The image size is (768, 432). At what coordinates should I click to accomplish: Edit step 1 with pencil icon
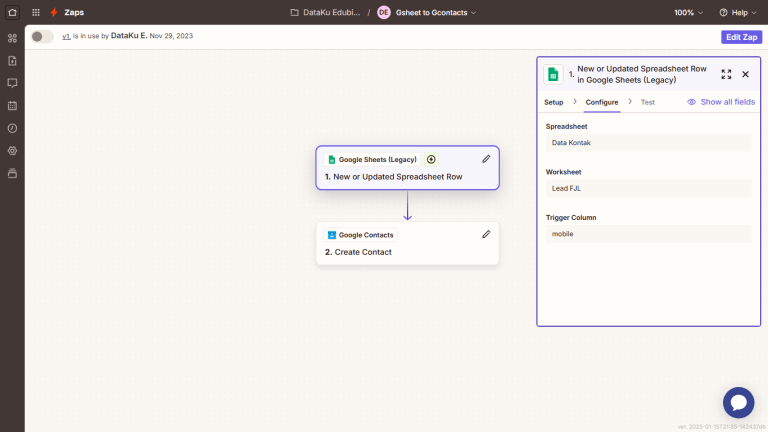pyautogui.click(x=486, y=159)
